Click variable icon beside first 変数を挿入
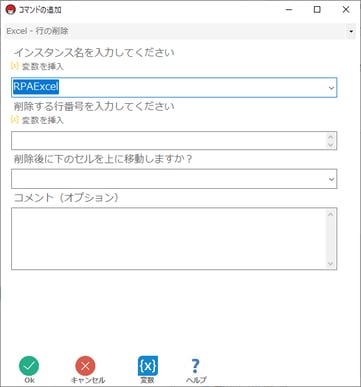 coord(15,66)
